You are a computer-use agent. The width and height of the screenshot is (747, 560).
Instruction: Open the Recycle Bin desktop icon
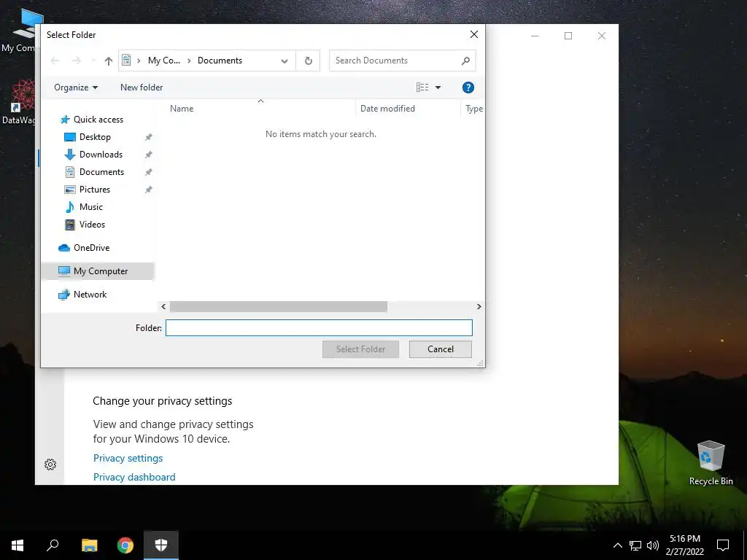tap(711, 462)
